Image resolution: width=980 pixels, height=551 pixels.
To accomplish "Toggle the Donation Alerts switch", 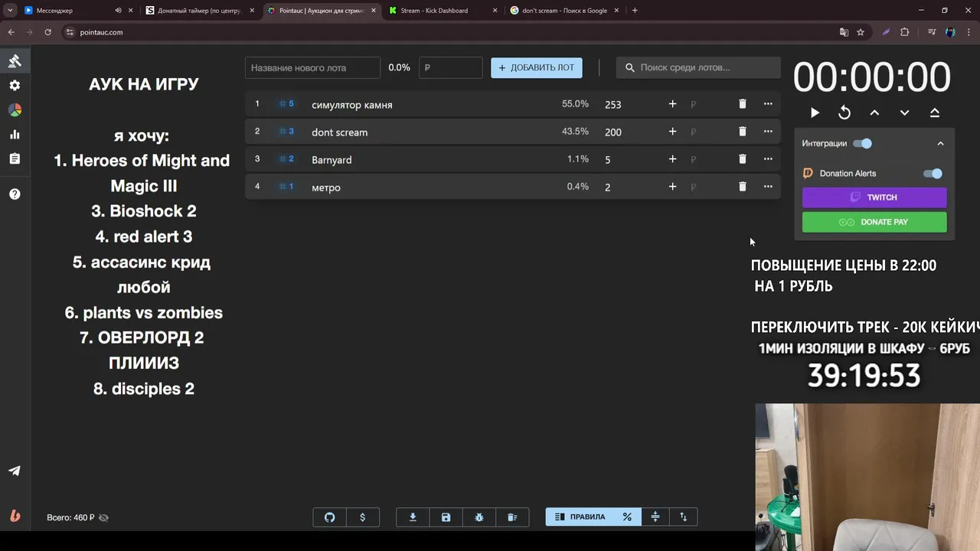I will pos(933,174).
